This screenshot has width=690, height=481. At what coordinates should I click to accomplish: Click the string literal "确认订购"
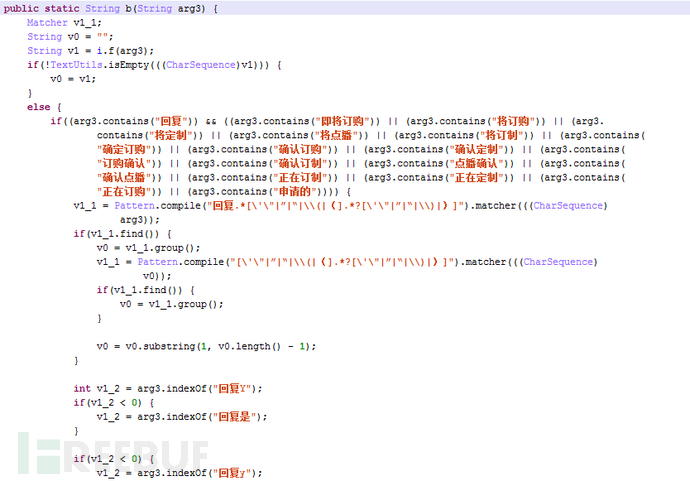pos(300,149)
